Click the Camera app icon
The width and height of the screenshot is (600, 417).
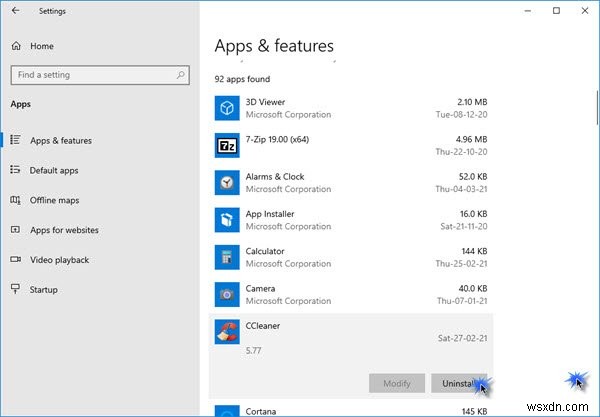coord(227,295)
